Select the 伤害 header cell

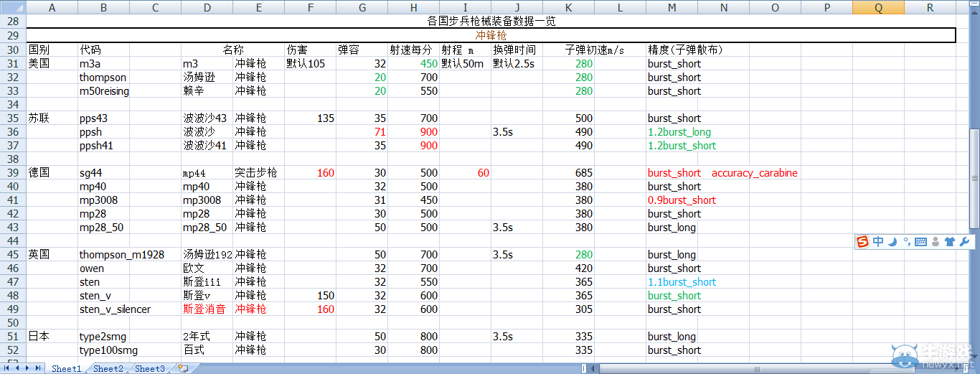tap(310, 50)
